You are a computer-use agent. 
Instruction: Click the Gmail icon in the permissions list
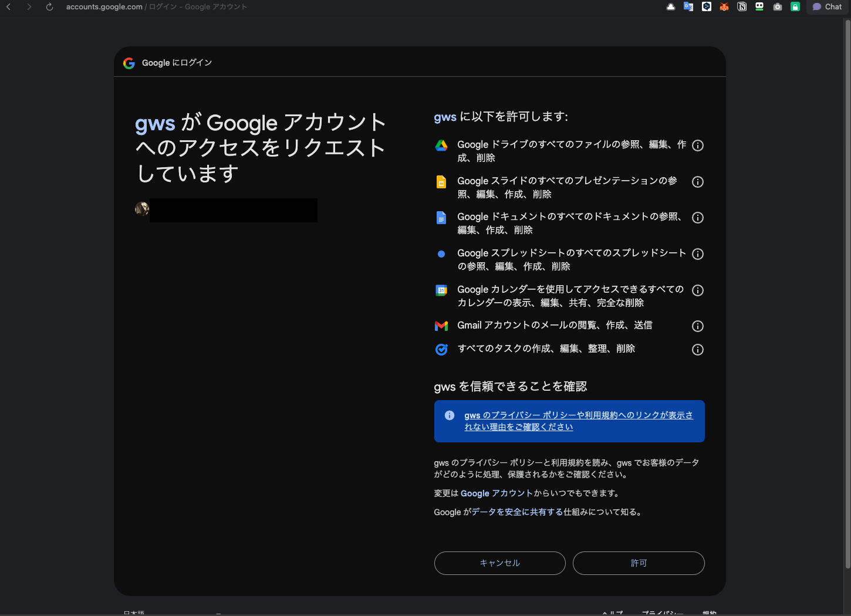[x=441, y=326]
